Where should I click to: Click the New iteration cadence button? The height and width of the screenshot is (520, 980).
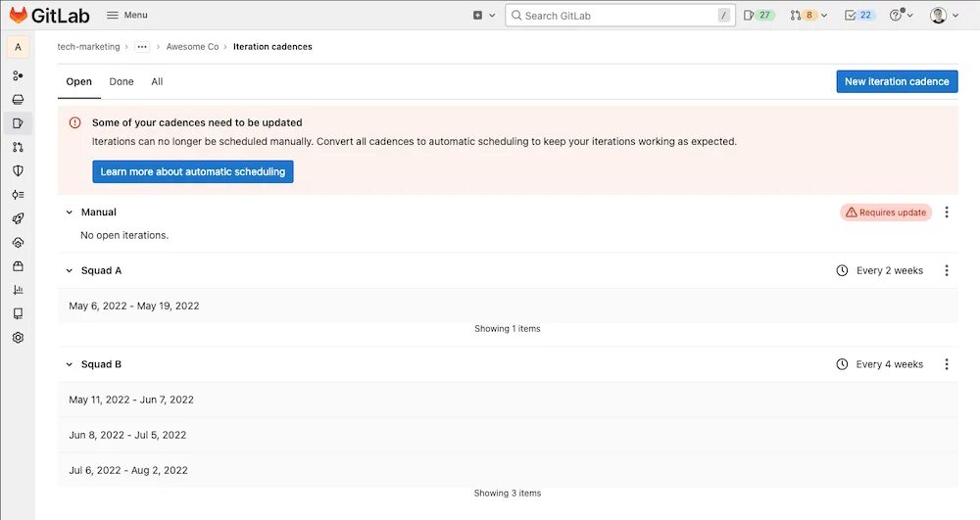[897, 81]
